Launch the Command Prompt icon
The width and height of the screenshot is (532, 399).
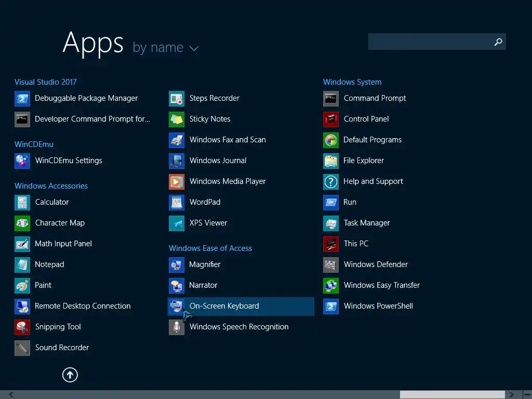click(x=331, y=98)
